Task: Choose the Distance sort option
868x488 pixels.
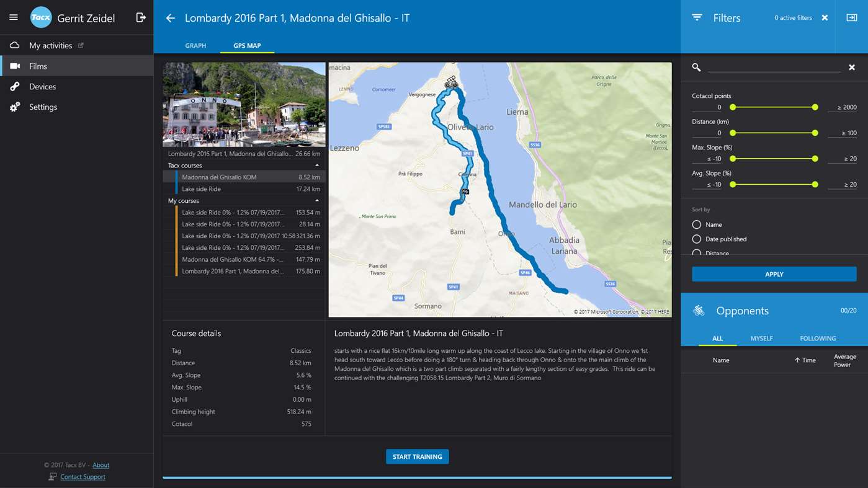Action: click(x=697, y=252)
